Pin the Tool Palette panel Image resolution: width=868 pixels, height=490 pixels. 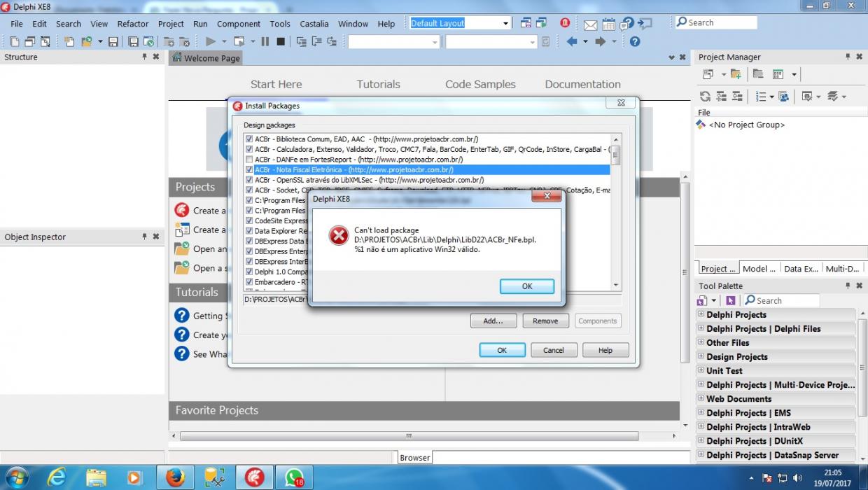coord(848,286)
